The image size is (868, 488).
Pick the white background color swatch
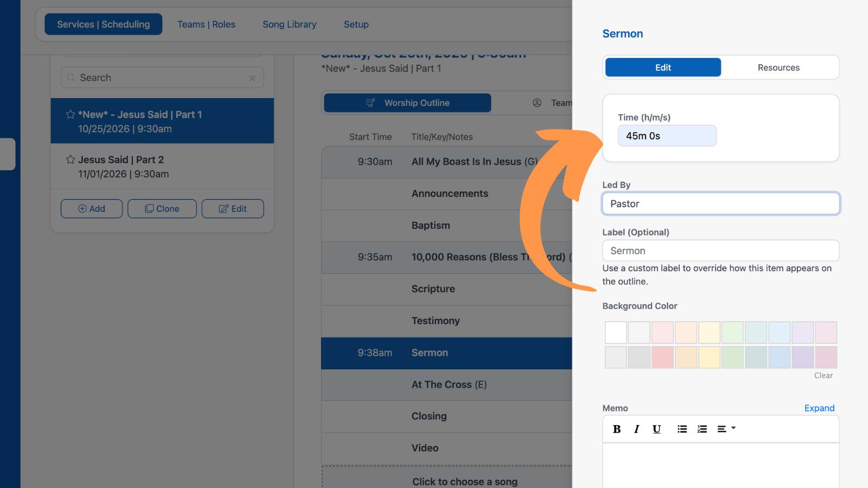616,332
